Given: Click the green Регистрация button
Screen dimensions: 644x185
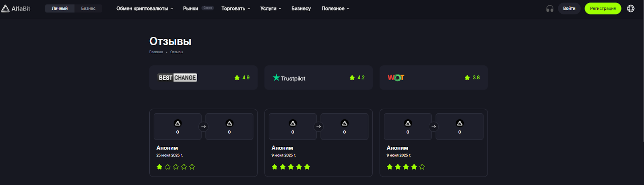Looking at the screenshot, I should 603,8.
